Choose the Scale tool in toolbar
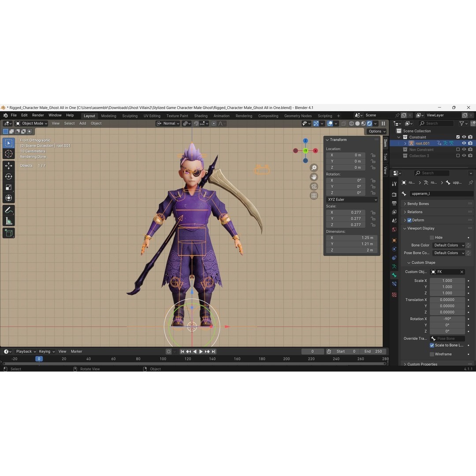This screenshot has height=476, width=476. [x=8, y=187]
